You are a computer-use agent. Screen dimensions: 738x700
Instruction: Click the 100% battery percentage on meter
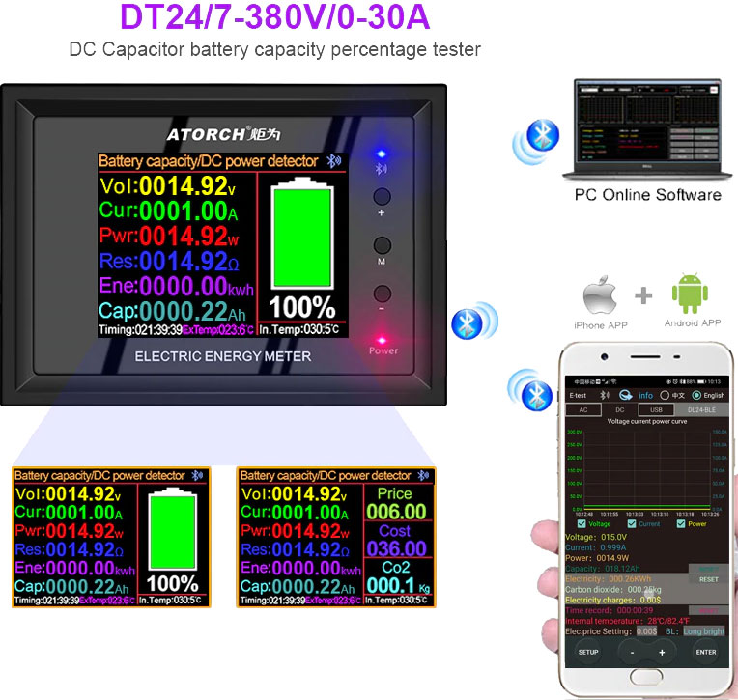302,307
